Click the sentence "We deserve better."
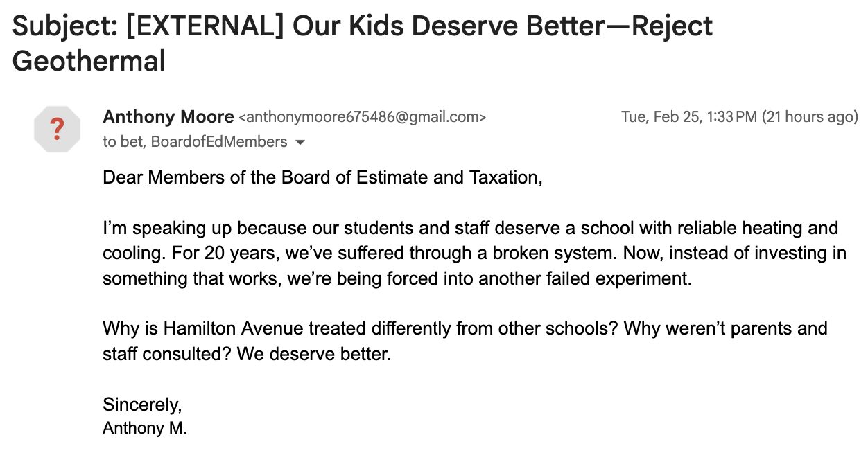868x453 pixels. (x=314, y=355)
